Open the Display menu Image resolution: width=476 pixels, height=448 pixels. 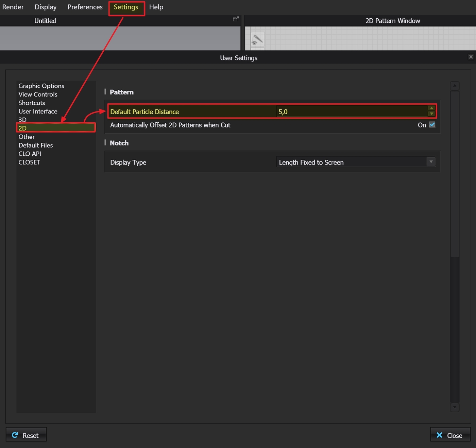click(x=46, y=7)
